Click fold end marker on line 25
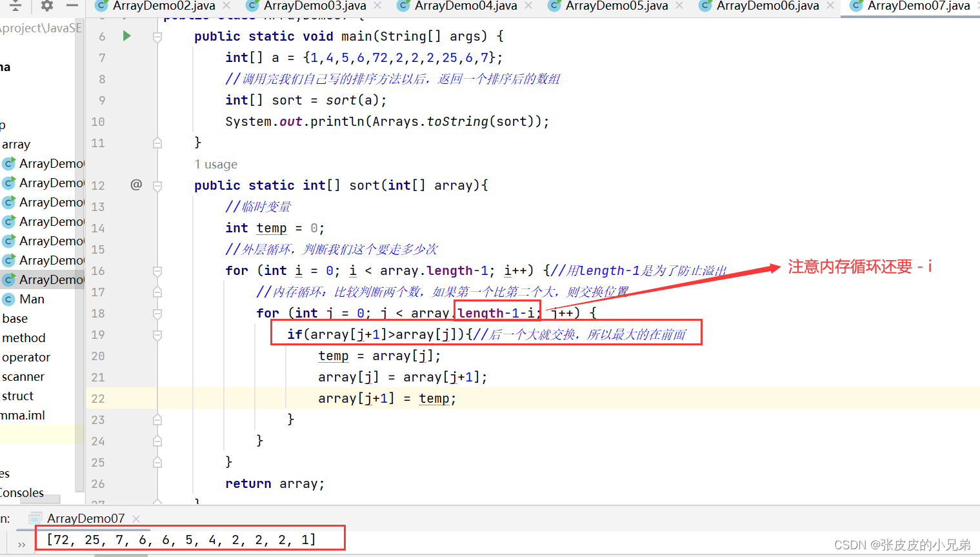980x557 pixels. tap(157, 462)
